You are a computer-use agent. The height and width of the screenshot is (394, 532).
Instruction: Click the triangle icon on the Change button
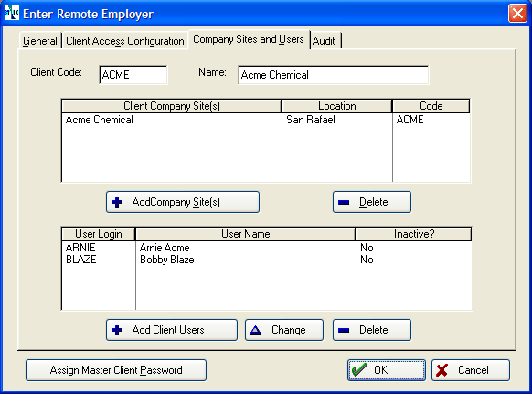(255, 330)
